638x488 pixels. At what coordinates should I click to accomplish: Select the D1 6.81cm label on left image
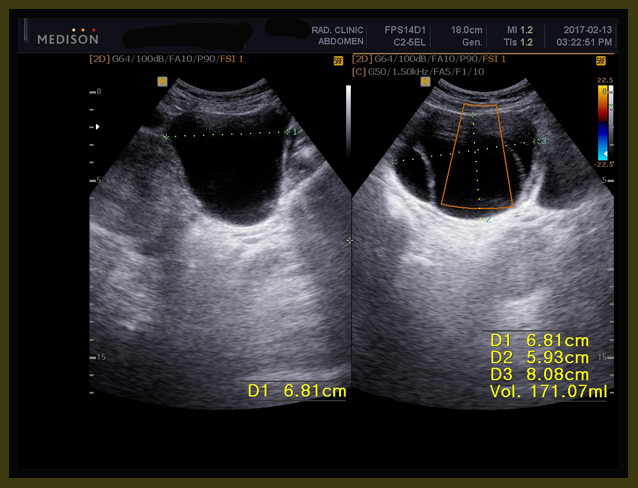pyautogui.click(x=297, y=391)
